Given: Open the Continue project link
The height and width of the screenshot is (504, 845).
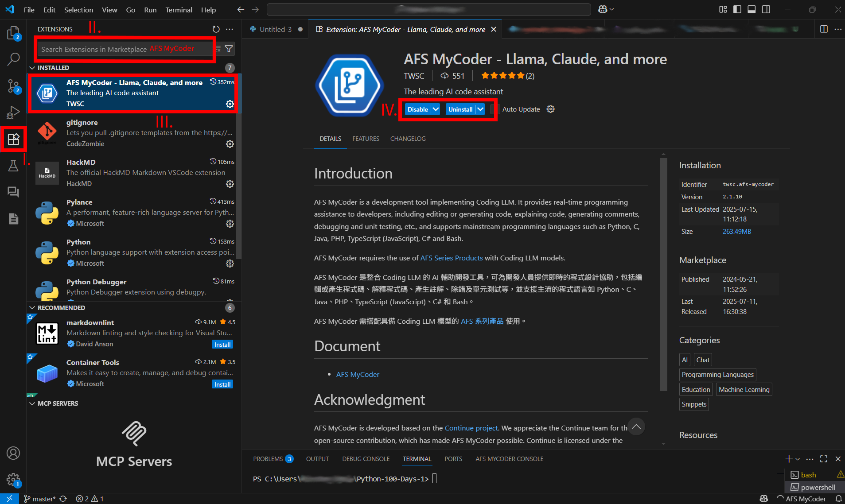Looking at the screenshot, I should tap(471, 428).
